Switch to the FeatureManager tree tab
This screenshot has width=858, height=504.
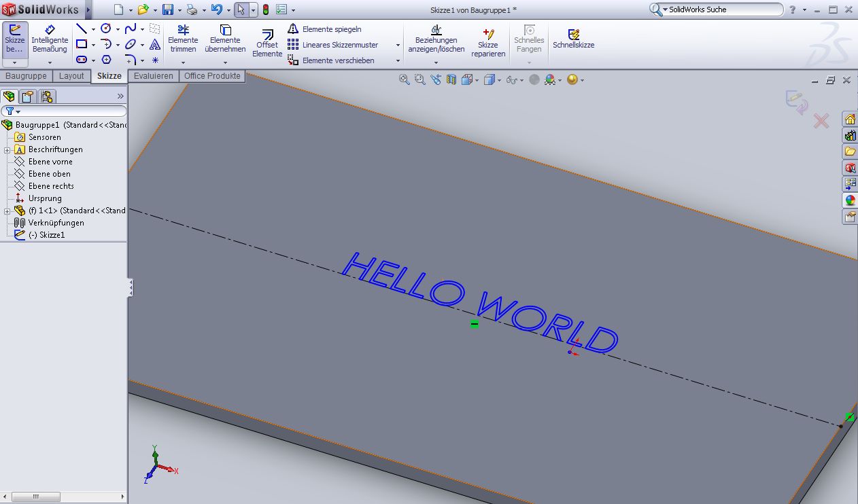point(9,96)
